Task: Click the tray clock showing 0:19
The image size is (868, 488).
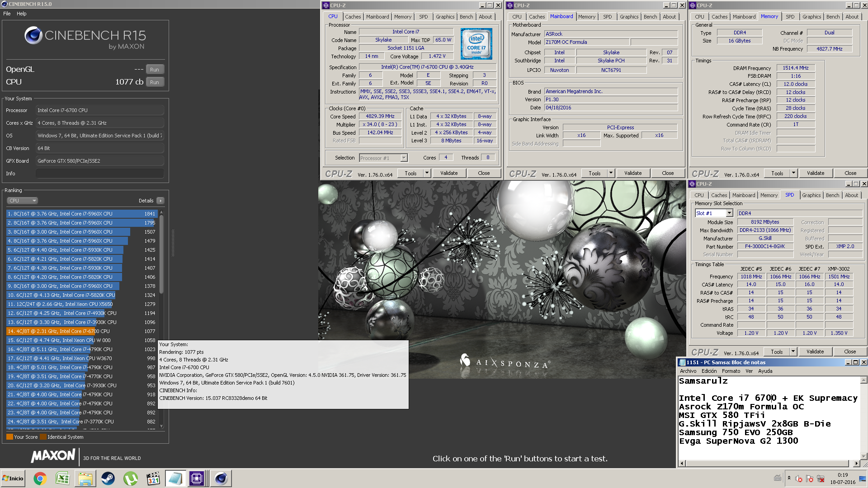Action: point(843,475)
